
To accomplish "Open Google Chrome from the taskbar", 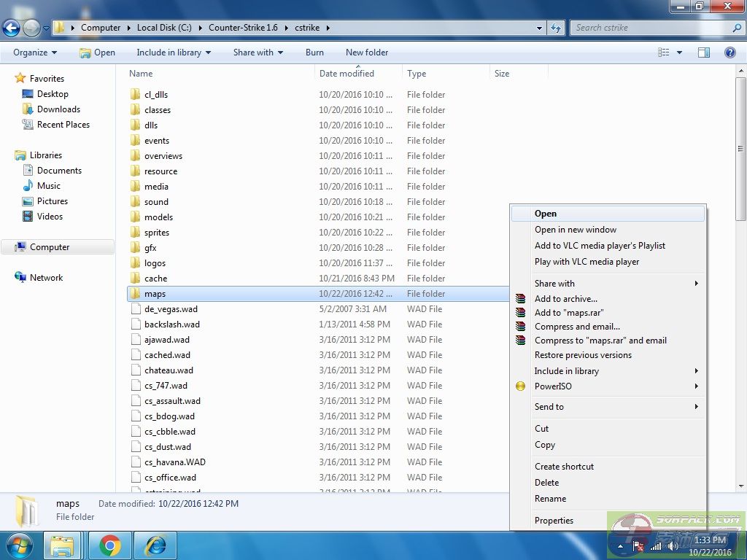I will [110, 545].
